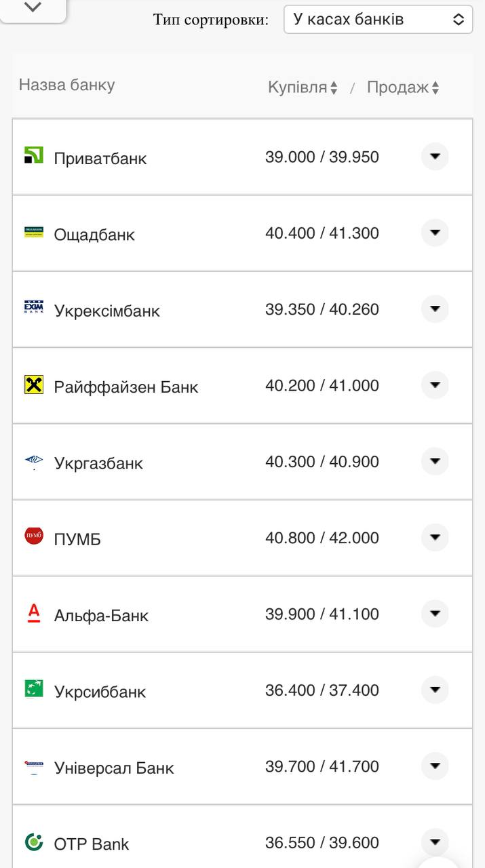
Task: Open the Райффайзен Банк name link
Action: click(126, 387)
